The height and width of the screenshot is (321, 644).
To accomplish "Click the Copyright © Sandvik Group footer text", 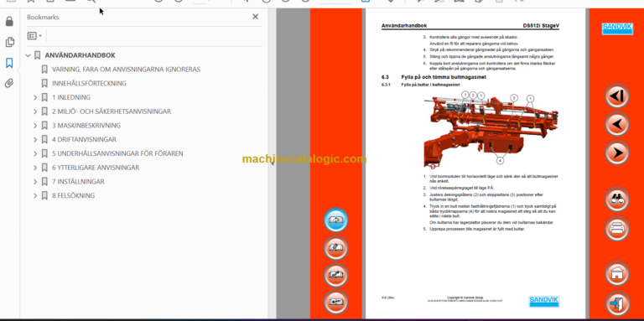I will click(x=465, y=298).
